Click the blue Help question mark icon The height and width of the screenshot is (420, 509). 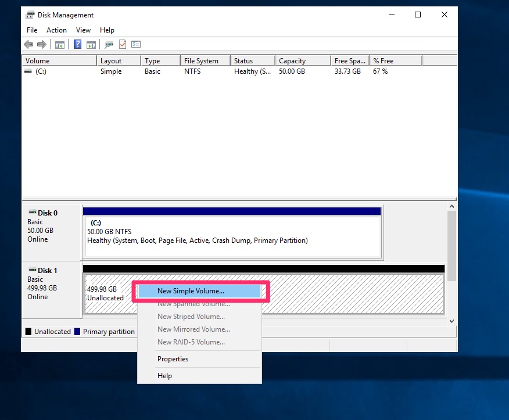(77, 45)
